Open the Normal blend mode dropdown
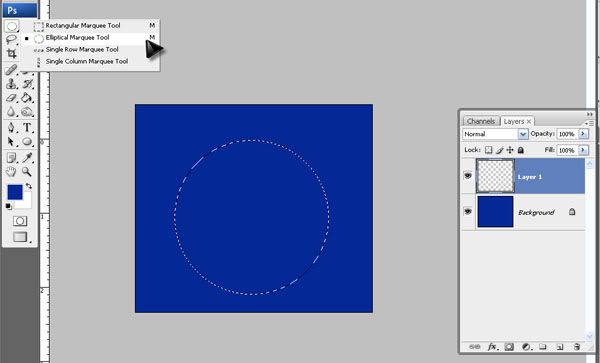Screen dimensions: 600x363 pos(495,134)
